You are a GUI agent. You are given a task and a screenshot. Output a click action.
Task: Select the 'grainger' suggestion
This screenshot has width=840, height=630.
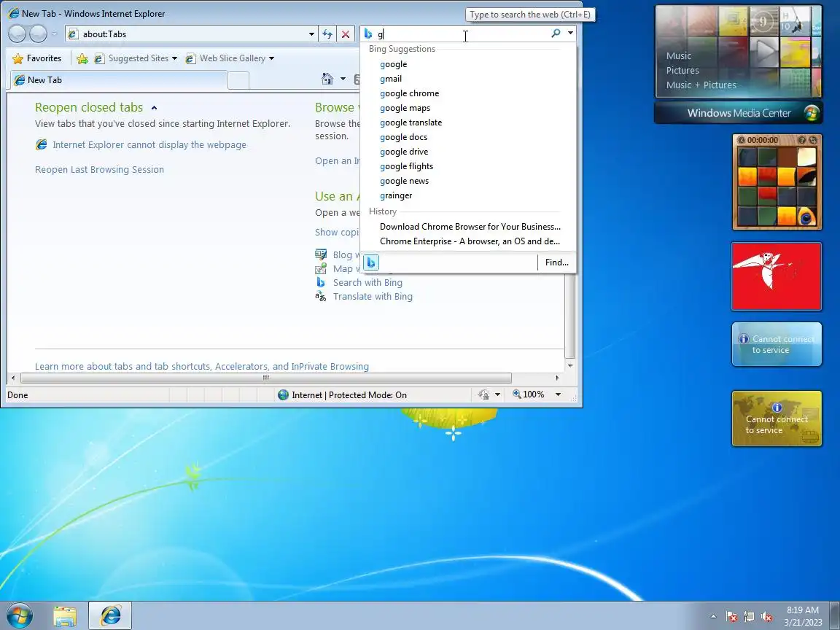396,195
